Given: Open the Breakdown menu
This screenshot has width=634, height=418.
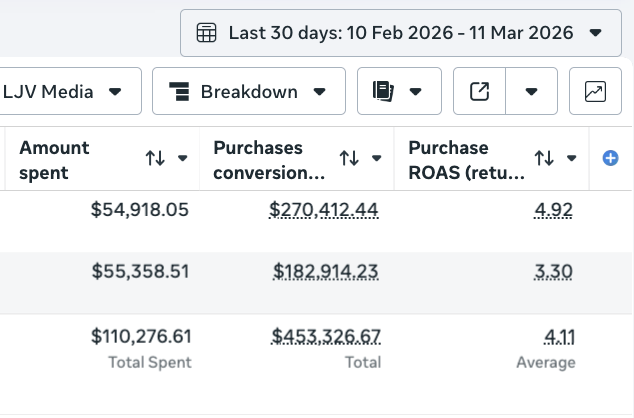Looking at the screenshot, I should tap(248, 92).
